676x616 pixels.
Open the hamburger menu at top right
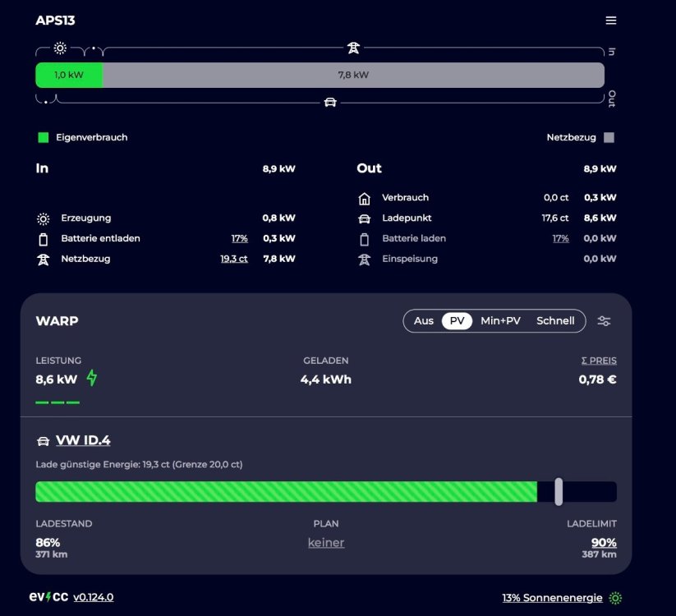[610, 21]
